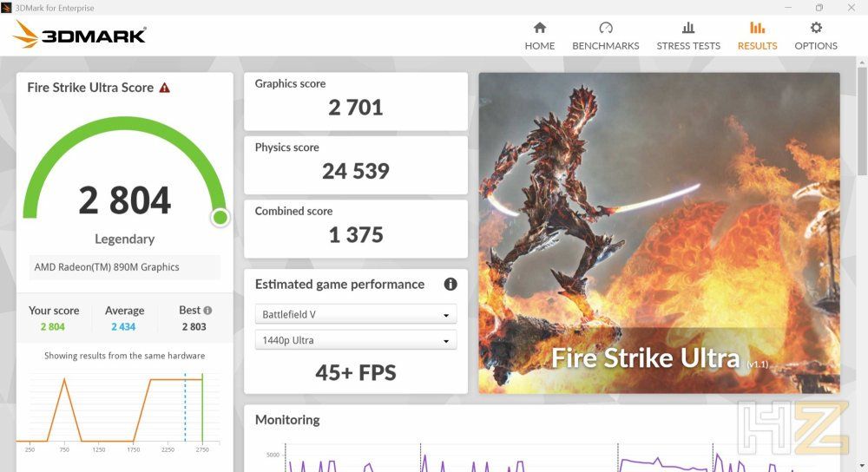The width and height of the screenshot is (868, 472).
Task: Click the Home house icon
Action: click(x=540, y=28)
